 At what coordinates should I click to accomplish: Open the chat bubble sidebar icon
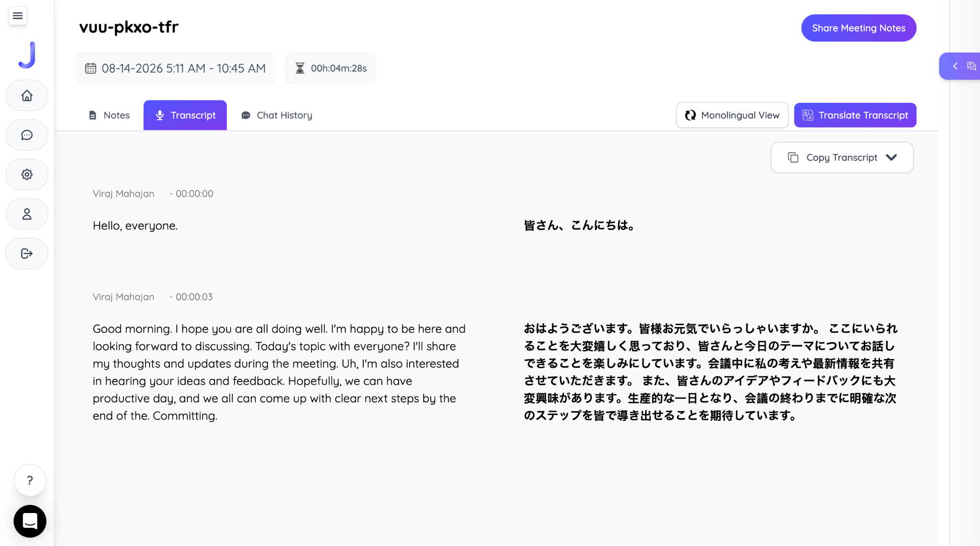27,135
